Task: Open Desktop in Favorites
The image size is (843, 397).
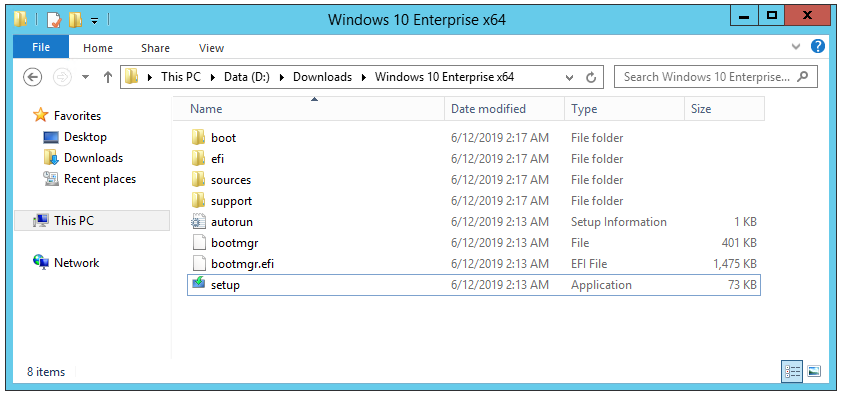Action: coord(85,137)
